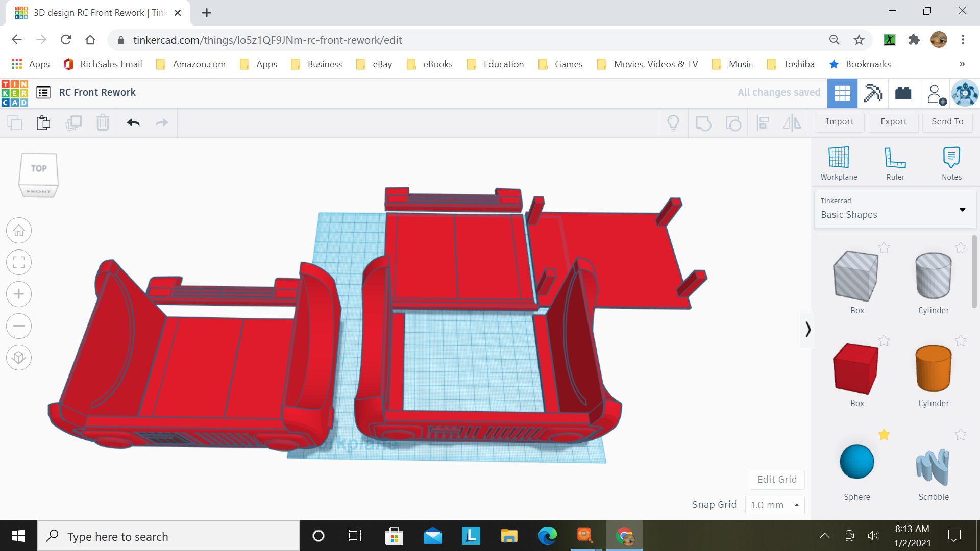Image resolution: width=980 pixels, height=551 pixels.
Task: Select the delete (trash) icon
Action: point(103,122)
